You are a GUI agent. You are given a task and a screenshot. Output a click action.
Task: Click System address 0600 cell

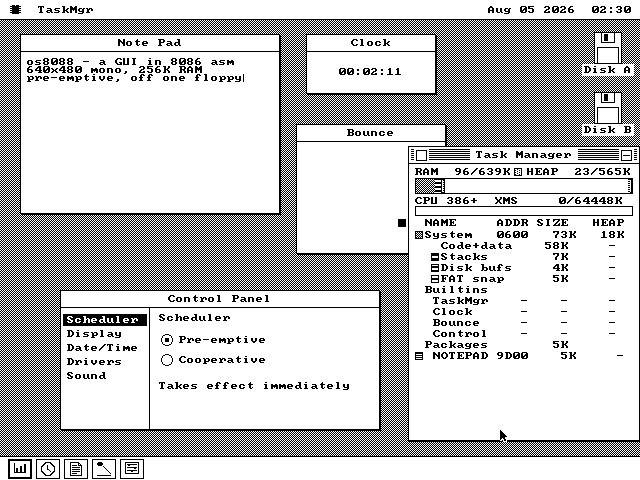[512, 235]
